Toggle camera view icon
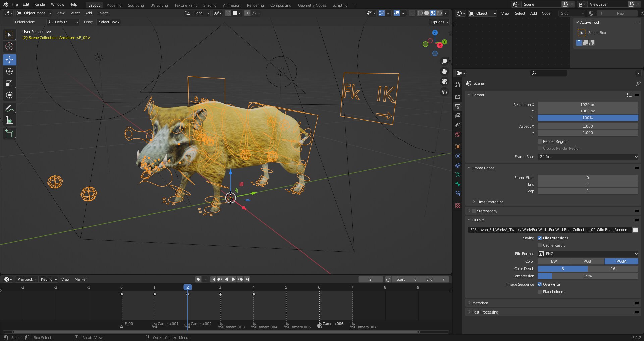 (x=444, y=81)
